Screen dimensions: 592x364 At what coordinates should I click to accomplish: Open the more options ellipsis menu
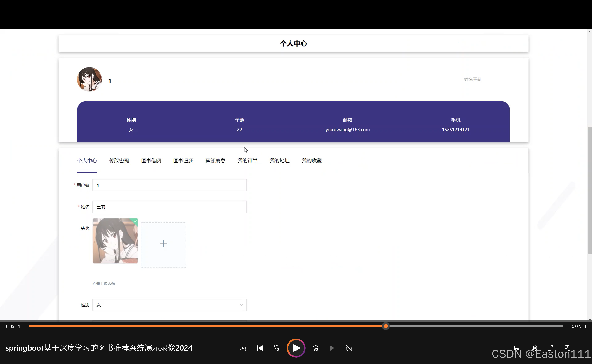[x=584, y=348]
